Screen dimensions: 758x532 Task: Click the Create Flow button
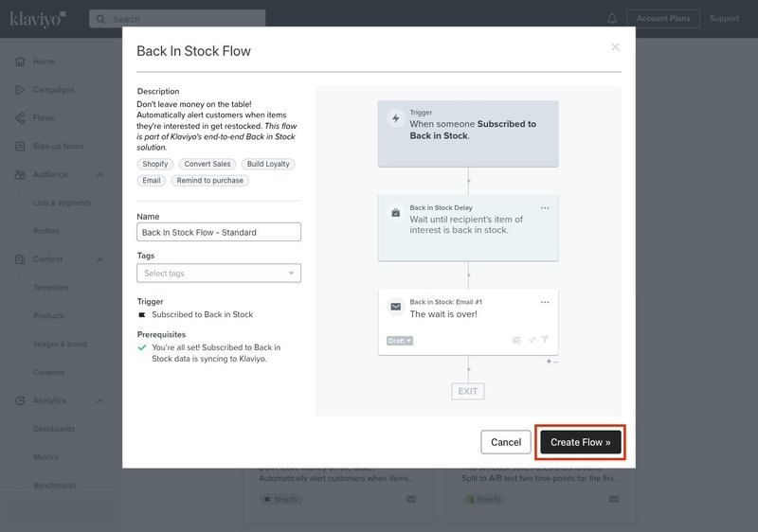pyautogui.click(x=580, y=442)
